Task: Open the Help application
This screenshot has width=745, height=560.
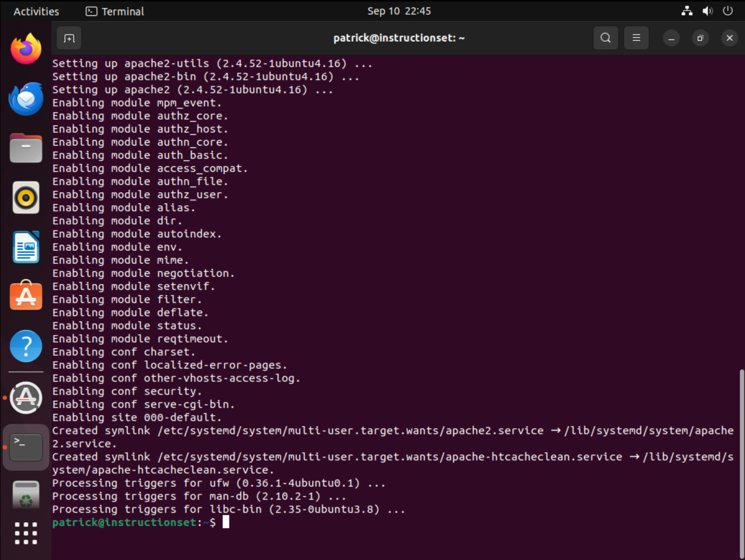Action: point(26,346)
